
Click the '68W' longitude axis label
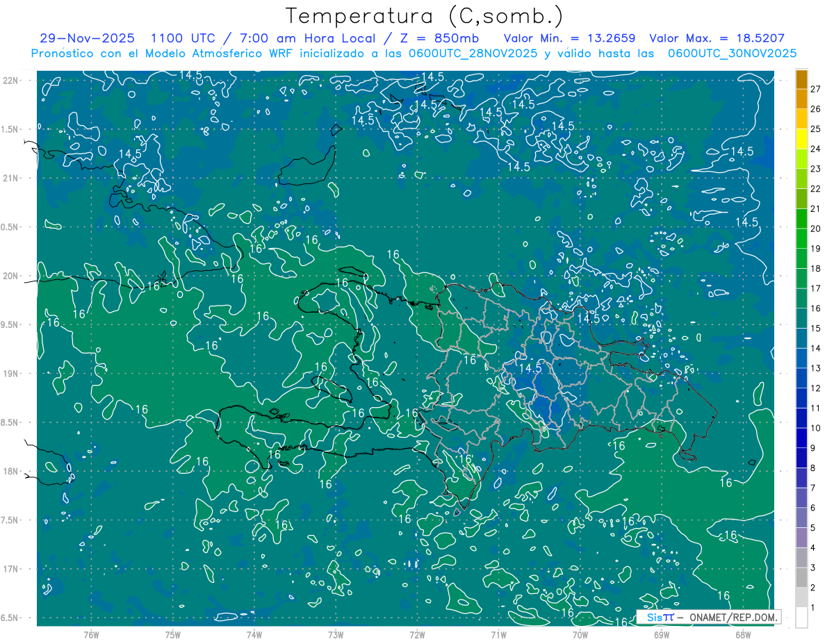(742, 634)
